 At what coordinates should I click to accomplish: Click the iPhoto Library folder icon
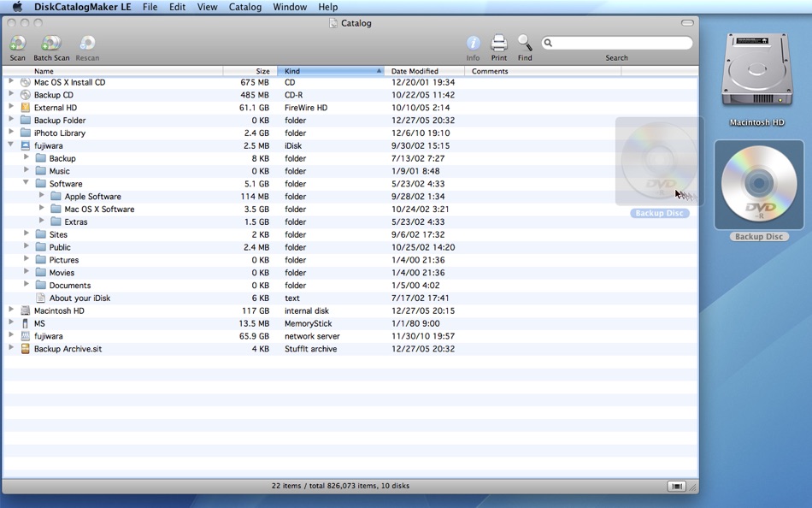click(26, 133)
